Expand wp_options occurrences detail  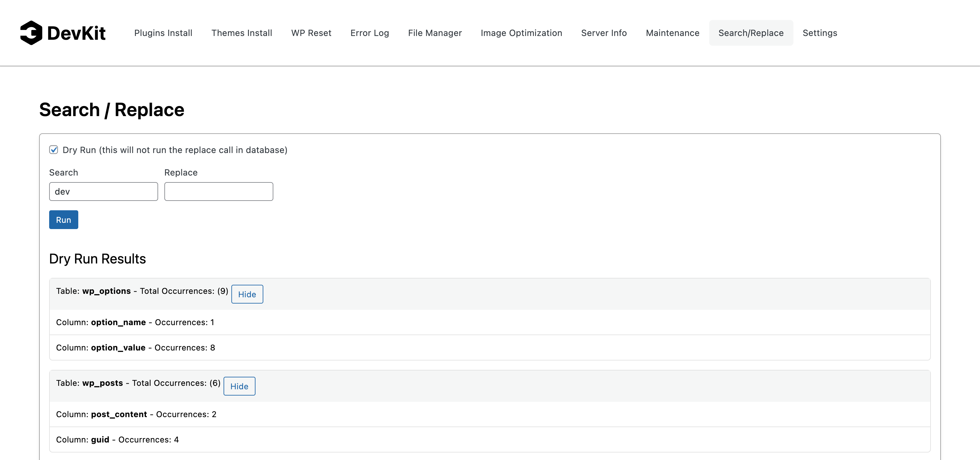[x=247, y=294]
